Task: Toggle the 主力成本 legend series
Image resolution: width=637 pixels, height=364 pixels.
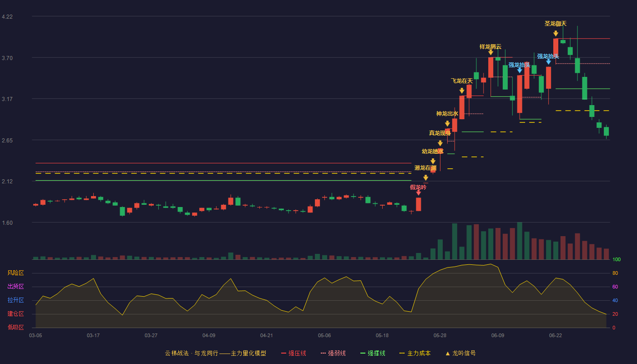Action: 415,353
